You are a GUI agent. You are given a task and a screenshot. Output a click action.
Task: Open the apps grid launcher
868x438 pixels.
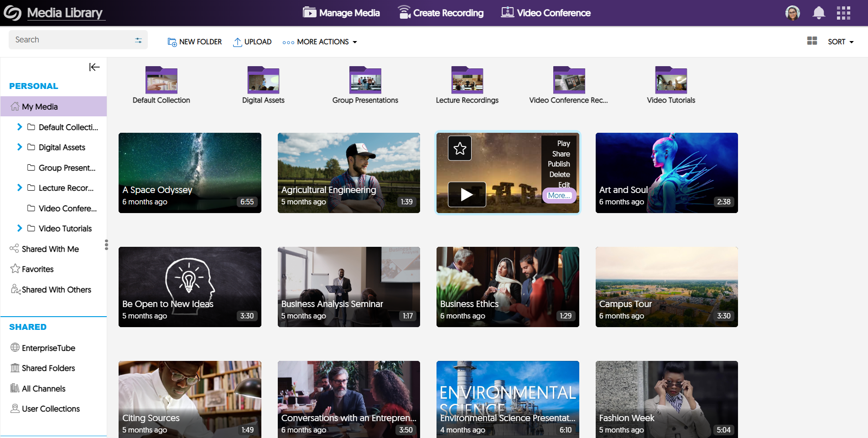click(x=843, y=13)
